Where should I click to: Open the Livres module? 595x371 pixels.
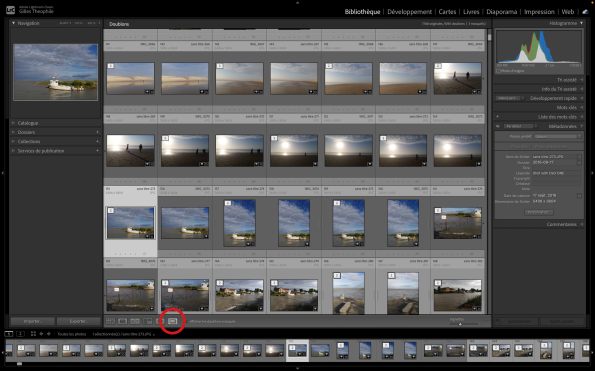[x=471, y=12]
